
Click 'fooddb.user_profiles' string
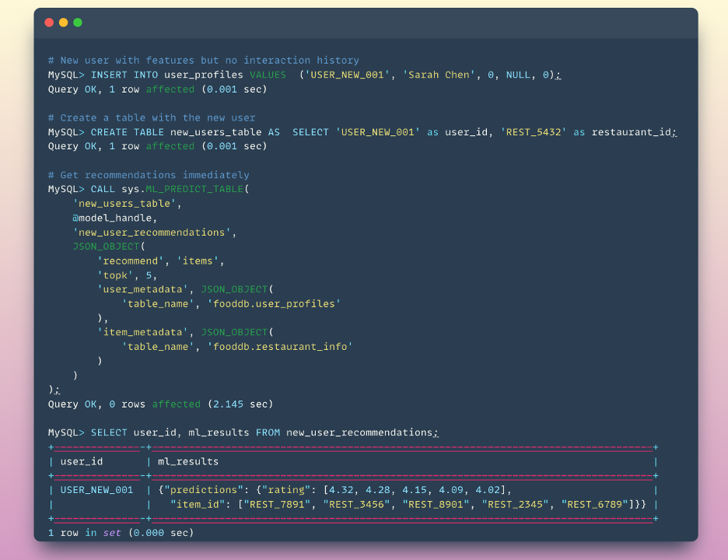274,303
